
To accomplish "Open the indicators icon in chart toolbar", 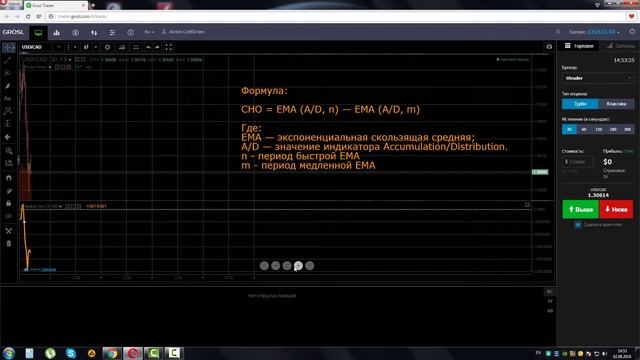I will 122,47.
